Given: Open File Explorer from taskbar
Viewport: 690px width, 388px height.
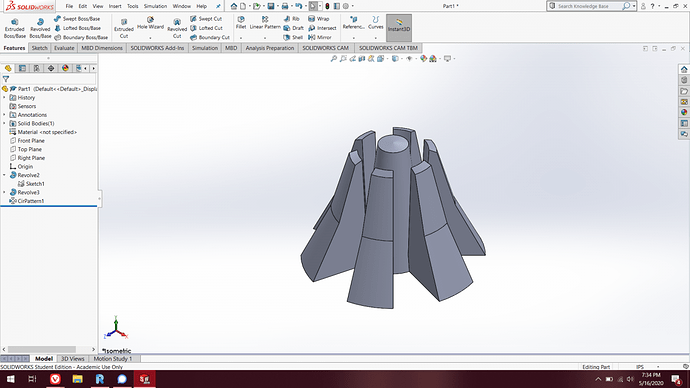Looking at the screenshot, I should tap(77, 379).
